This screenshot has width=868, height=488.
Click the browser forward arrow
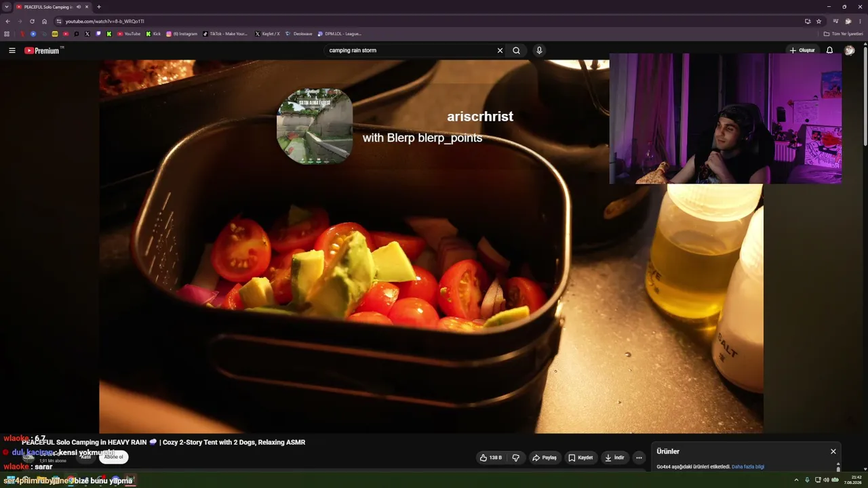(x=20, y=21)
